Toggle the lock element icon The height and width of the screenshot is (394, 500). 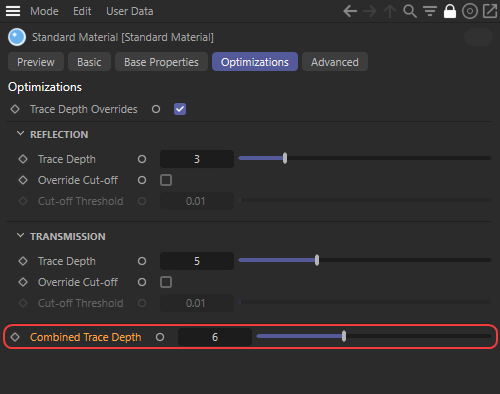tap(450, 11)
